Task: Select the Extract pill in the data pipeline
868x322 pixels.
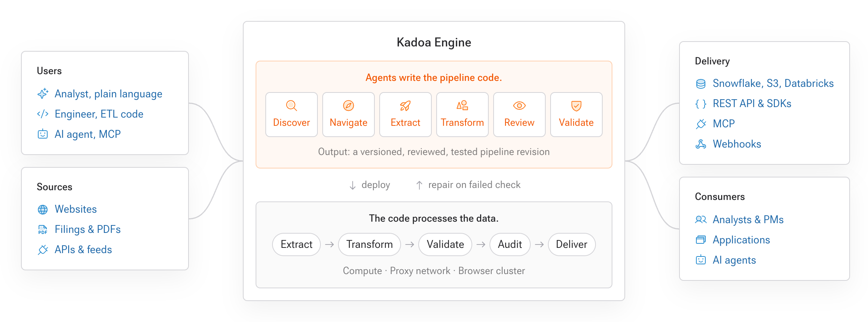Action: [296, 244]
